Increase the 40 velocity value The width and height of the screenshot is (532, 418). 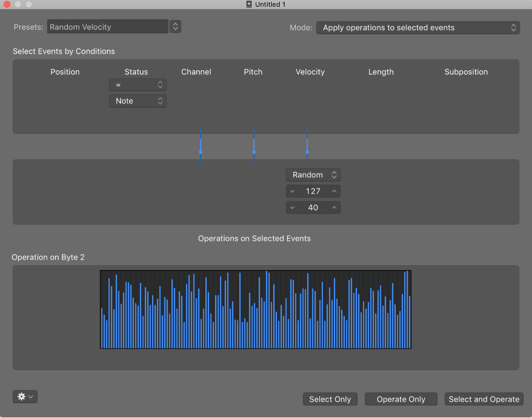[334, 208]
